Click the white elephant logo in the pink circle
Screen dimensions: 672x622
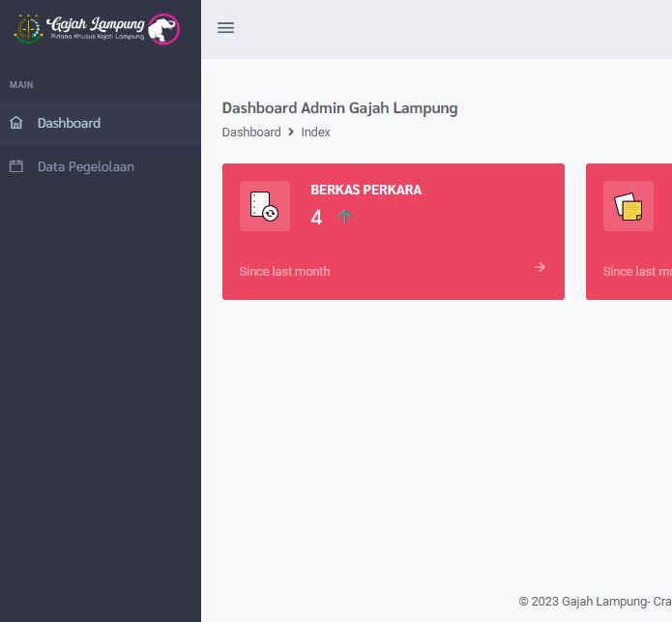pos(163,29)
